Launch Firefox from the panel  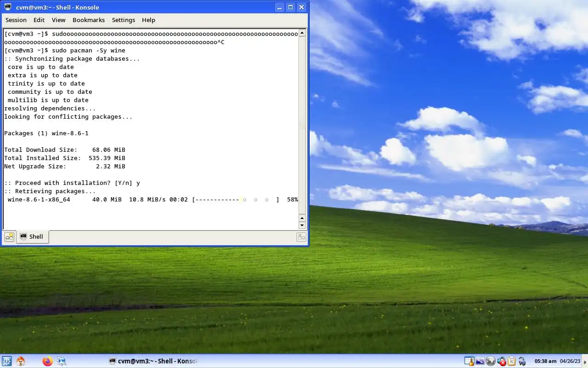[x=47, y=361]
